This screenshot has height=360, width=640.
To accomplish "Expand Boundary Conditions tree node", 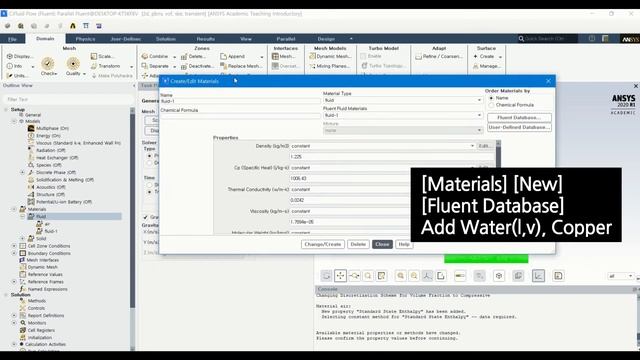I will [x=14, y=253].
